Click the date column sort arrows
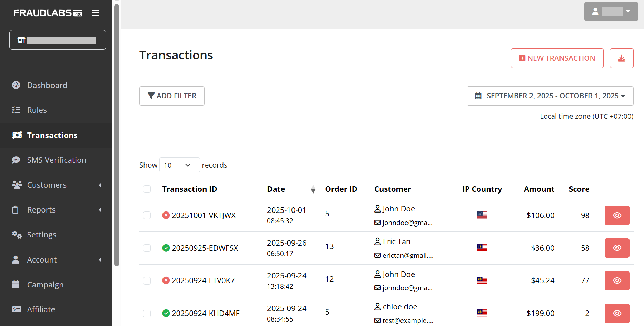 (x=313, y=189)
